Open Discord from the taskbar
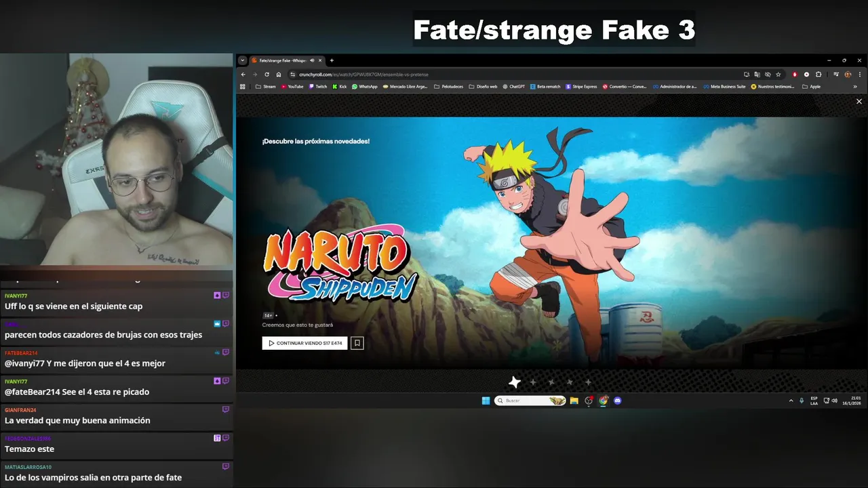 pos(618,401)
